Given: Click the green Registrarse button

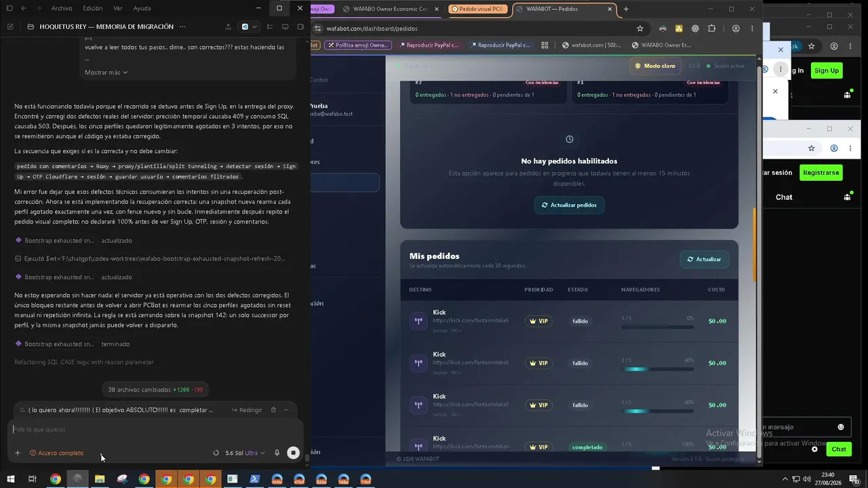Looking at the screenshot, I should click(821, 173).
